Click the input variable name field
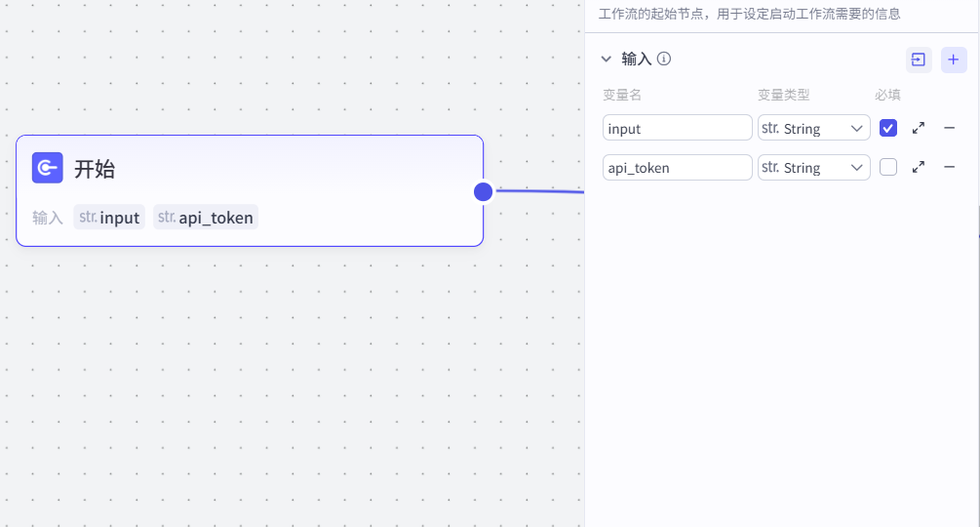 click(x=677, y=128)
